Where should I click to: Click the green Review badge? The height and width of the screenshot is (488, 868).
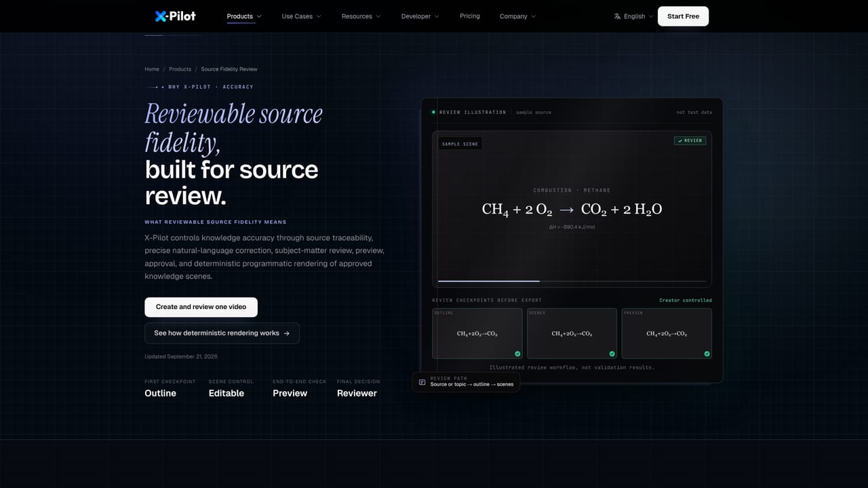tap(690, 140)
